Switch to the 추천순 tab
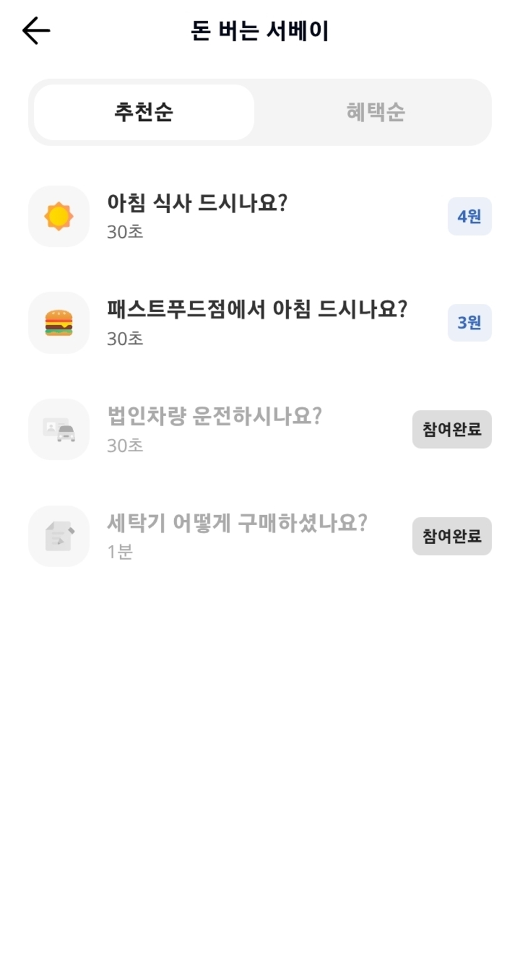This screenshot has width=520, height=980. (x=144, y=112)
